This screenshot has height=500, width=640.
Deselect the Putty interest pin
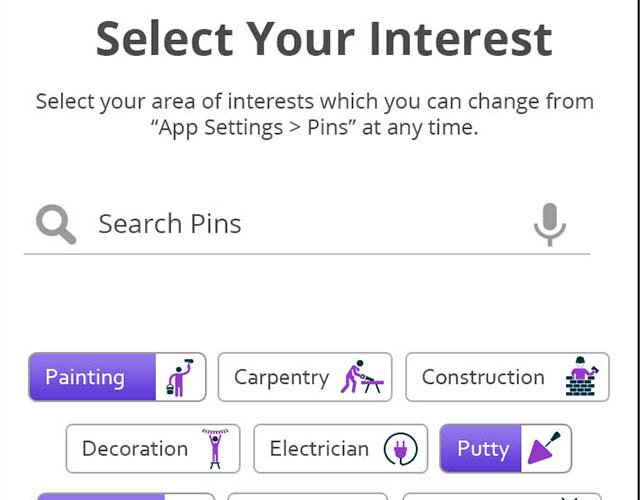point(483,449)
